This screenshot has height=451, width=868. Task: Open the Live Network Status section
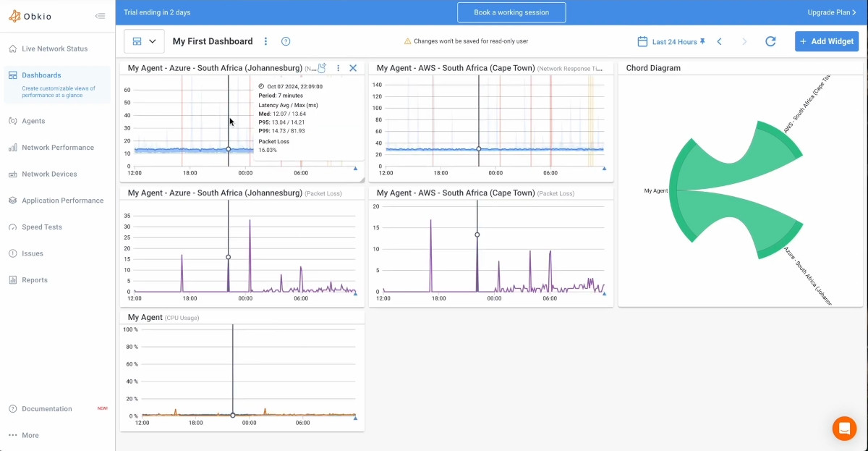[48, 49]
